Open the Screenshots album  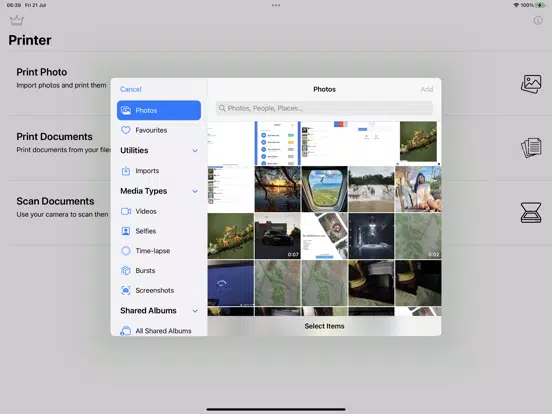point(159,290)
